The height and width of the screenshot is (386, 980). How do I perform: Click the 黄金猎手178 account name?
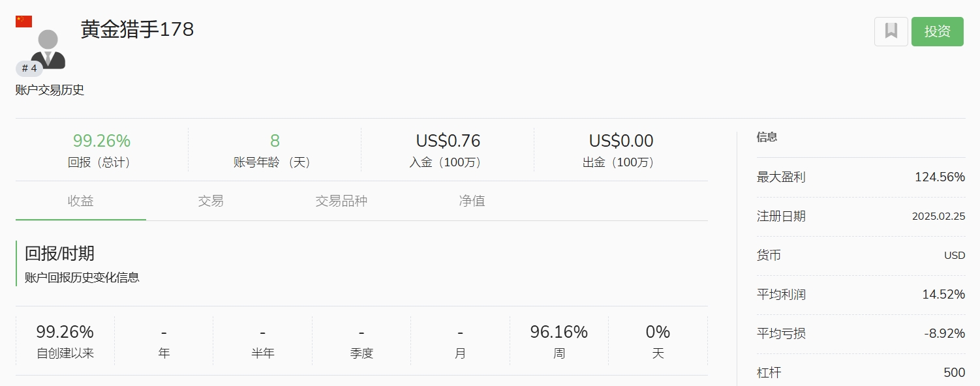click(x=138, y=30)
